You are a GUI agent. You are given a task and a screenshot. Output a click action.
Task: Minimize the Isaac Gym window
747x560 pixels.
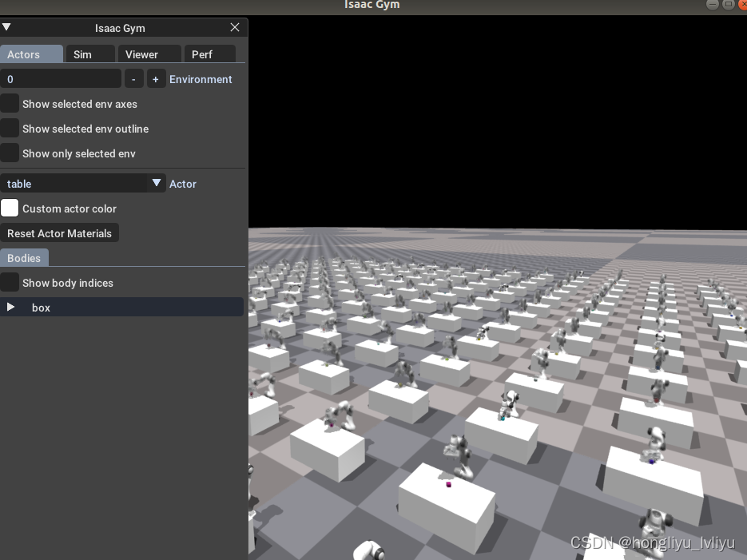[x=712, y=4]
